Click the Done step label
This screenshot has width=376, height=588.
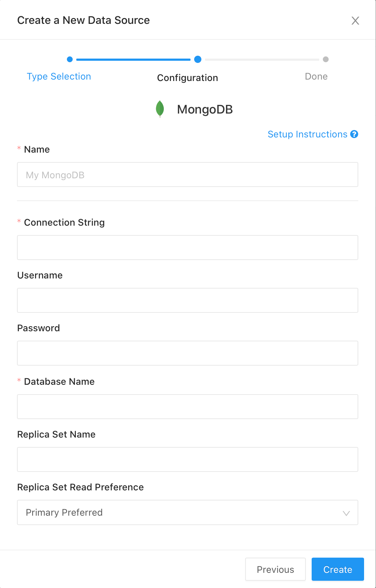(x=316, y=77)
